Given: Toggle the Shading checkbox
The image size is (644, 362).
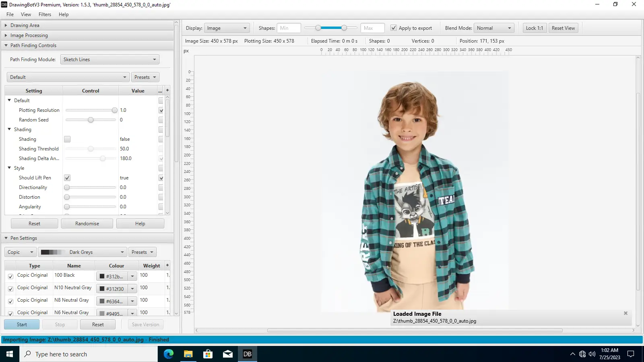Looking at the screenshot, I should 67,139.
